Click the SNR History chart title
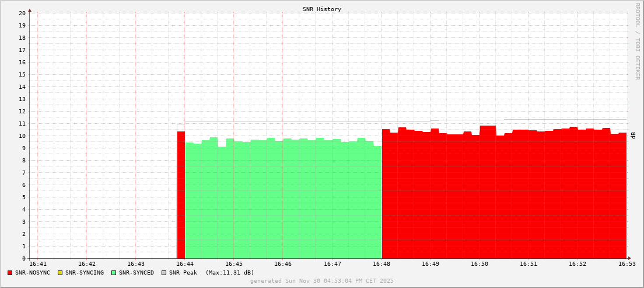644x288 pixels. (322, 9)
